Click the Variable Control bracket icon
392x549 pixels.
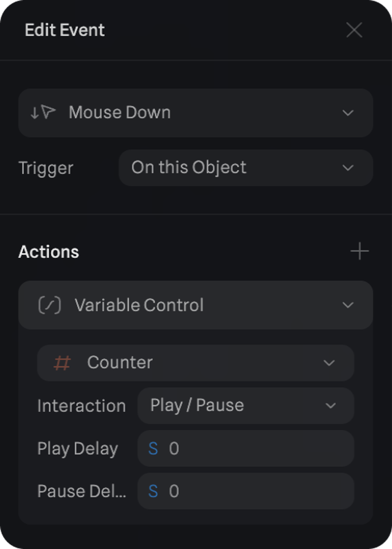coord(49,305)
